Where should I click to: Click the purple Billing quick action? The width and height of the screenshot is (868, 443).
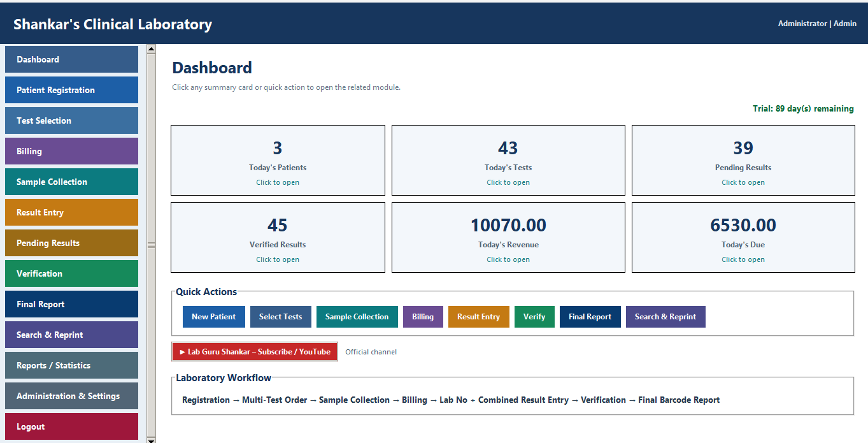423,317
